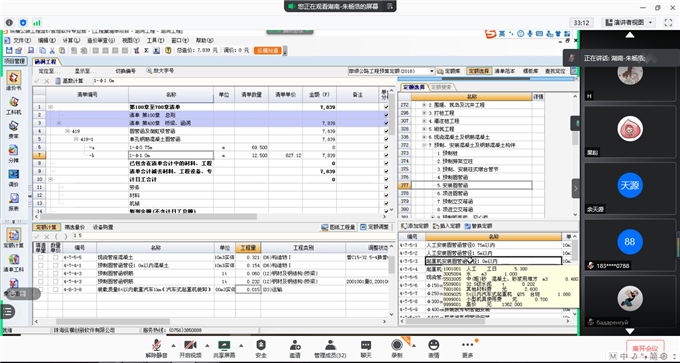
Task: Toggle checkbox on row 10 计日工合计
Action: coord(386,179)
